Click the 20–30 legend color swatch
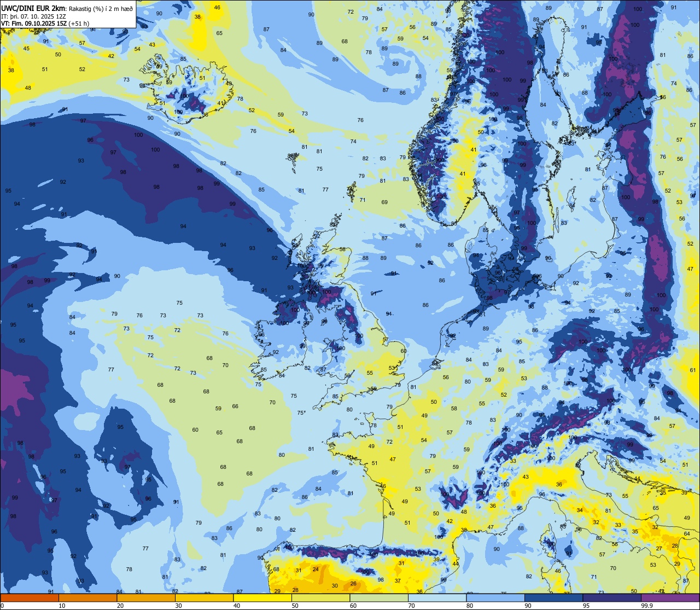This screenshot has height=610, width=700. point(146,598)
